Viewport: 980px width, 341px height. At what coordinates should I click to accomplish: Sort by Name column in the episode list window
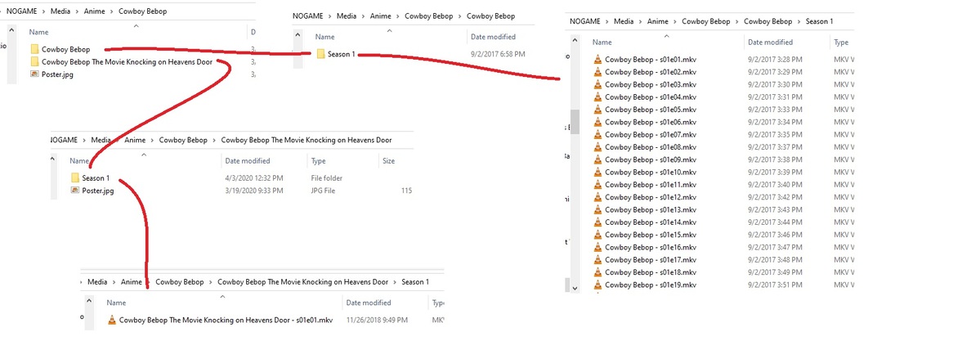coord(602,42)
